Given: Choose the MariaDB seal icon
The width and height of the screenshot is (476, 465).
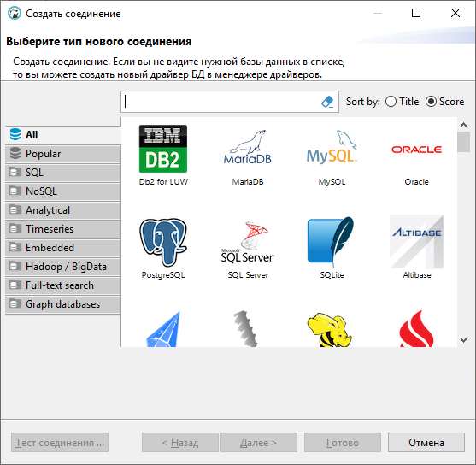Looking at the screenshot, I should tap(248, 147).
